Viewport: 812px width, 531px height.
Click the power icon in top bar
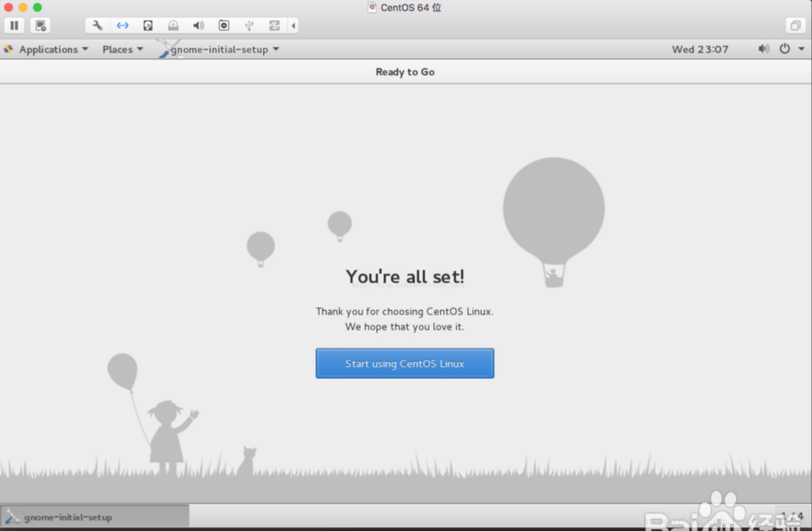pos(785,49)
